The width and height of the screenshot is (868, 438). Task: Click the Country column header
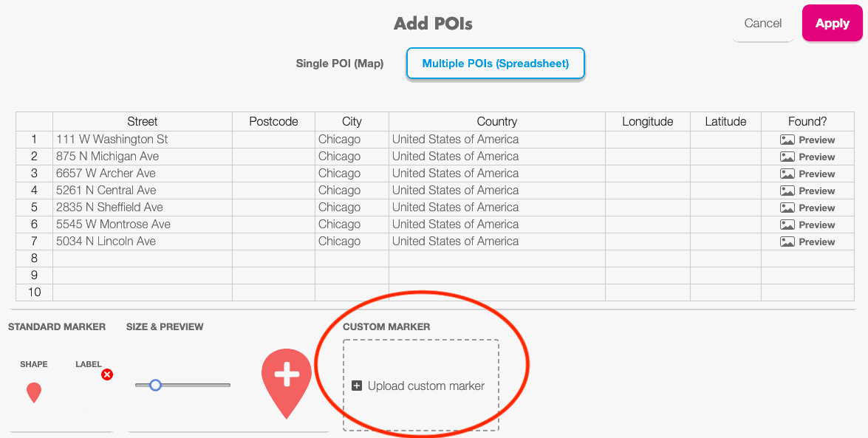[x=496, y=122]
